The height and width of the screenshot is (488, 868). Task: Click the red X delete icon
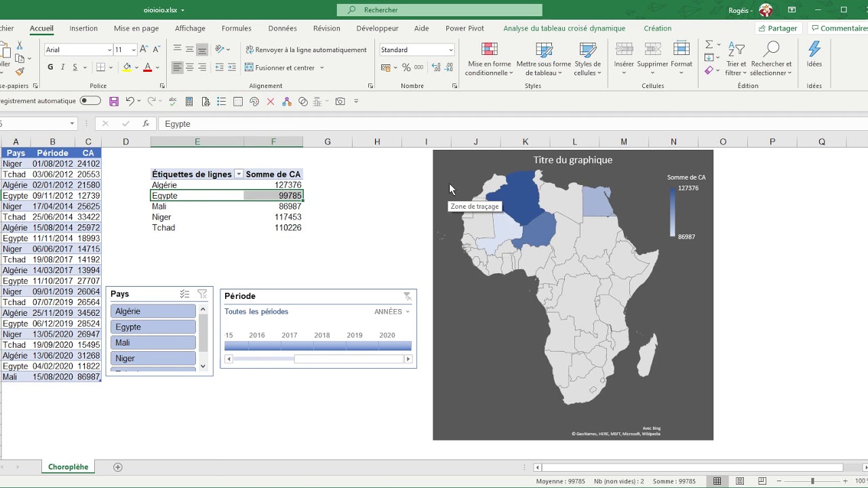271,102
